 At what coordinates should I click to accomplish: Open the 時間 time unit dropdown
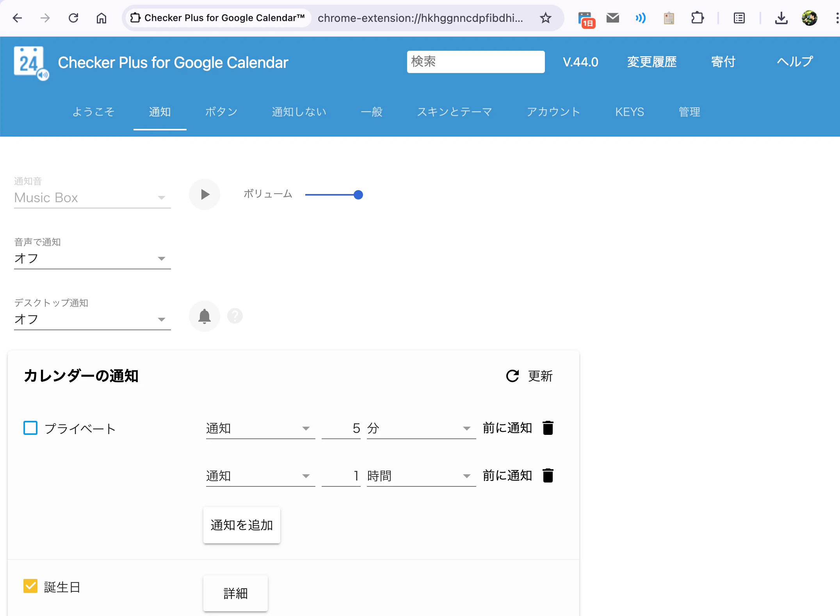tap(422, 476)
